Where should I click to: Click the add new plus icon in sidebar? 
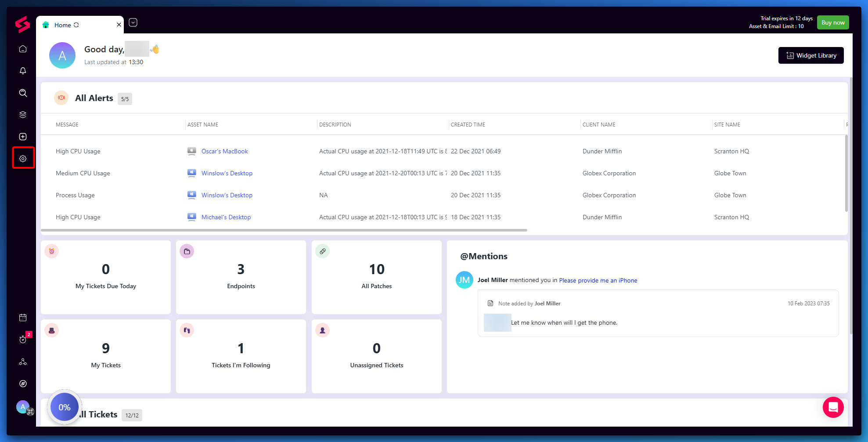point(23,137)
